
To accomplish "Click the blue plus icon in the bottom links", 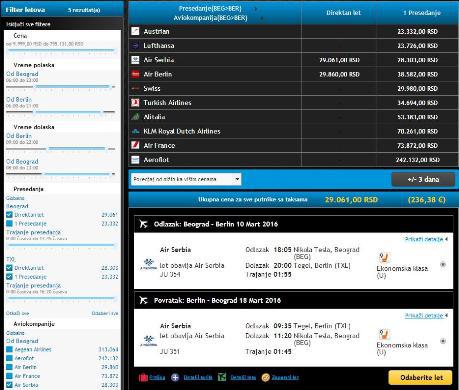I will click(x=175, y=377).
